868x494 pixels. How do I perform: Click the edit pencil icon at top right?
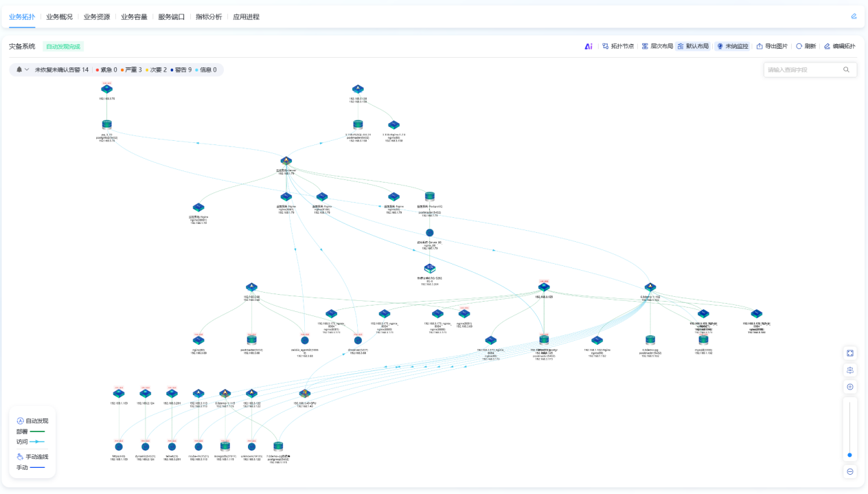[x=854, y=16]
